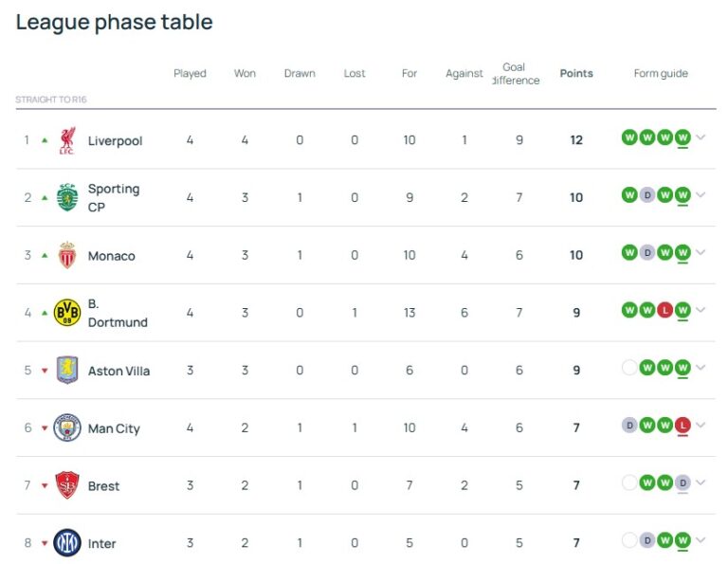Click the Borussia Dortmund club crest
The image size is (728, 564).
66,313
